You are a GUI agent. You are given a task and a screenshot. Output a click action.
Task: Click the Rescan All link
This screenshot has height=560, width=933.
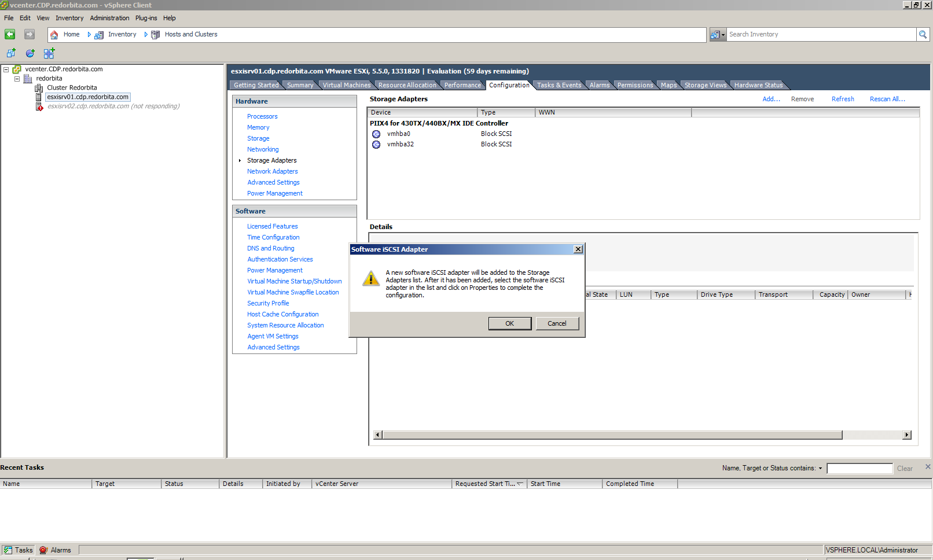(x=887, y=99)
